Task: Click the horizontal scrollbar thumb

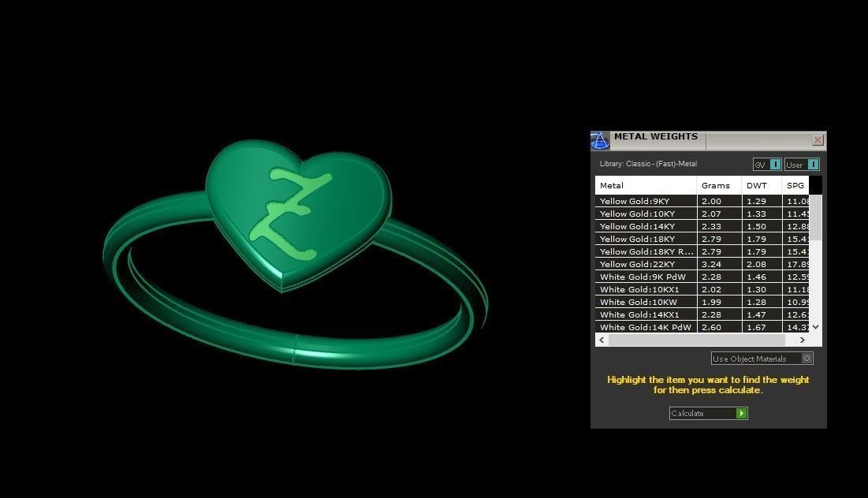Action: click(x=696, y=340)
